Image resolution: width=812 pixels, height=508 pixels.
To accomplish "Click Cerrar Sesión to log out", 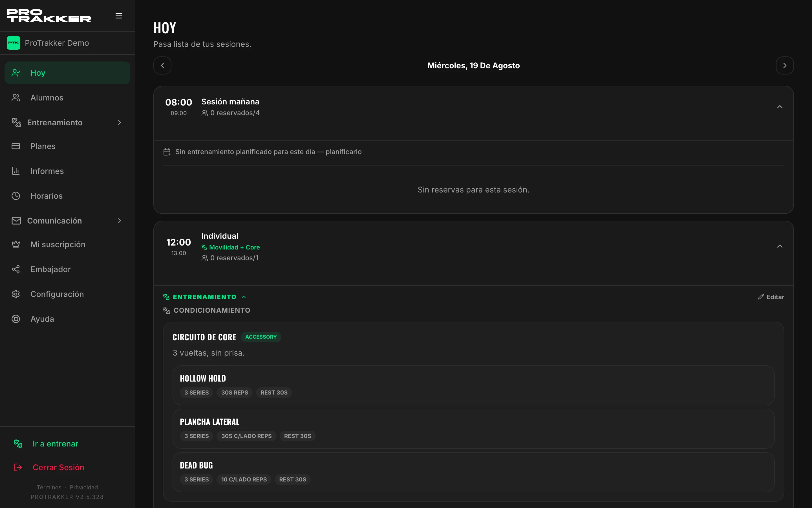I will point(58,467).
